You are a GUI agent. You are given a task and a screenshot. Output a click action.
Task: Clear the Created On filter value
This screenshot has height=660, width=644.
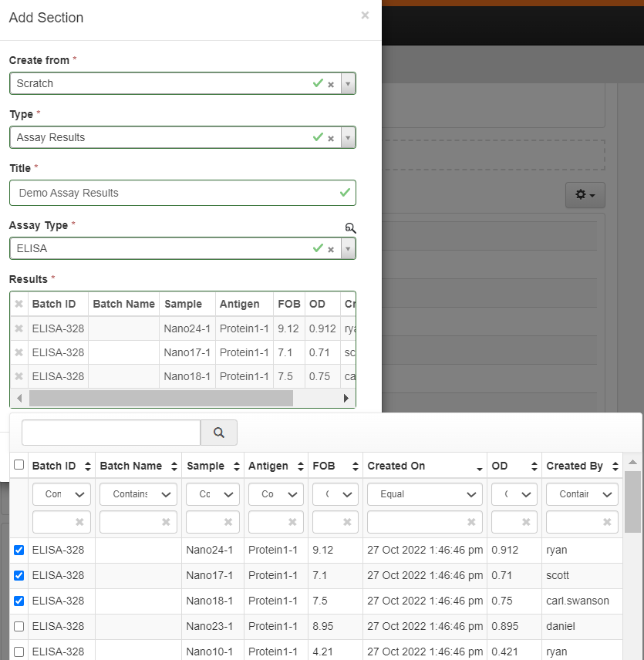tap(470, 522)
